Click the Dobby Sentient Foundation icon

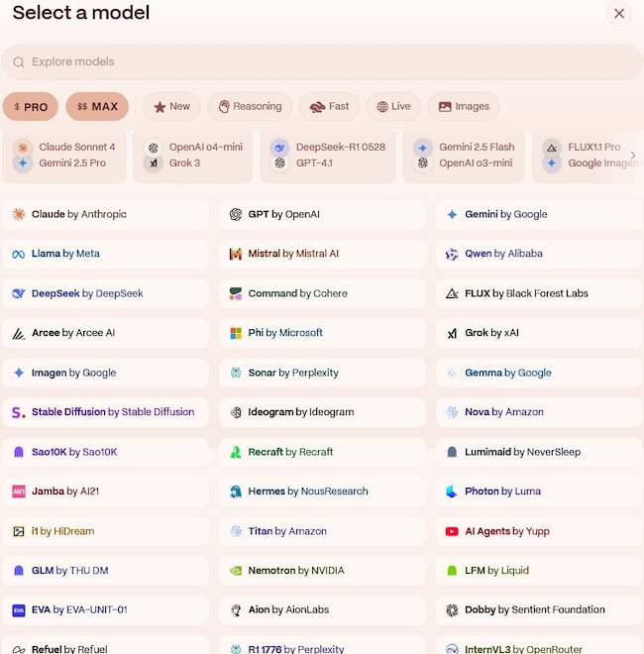click(x=452, y=609)
